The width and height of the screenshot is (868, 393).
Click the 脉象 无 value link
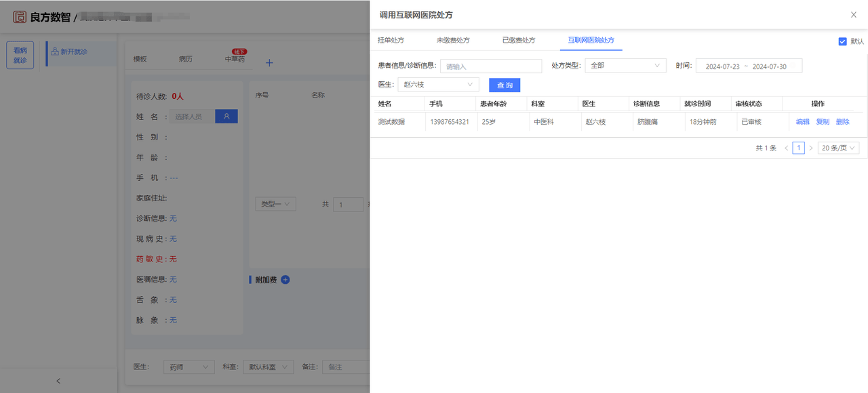173,320
